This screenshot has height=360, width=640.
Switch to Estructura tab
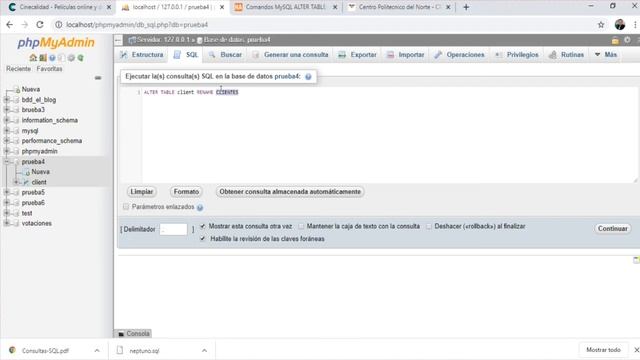point(142,55)
